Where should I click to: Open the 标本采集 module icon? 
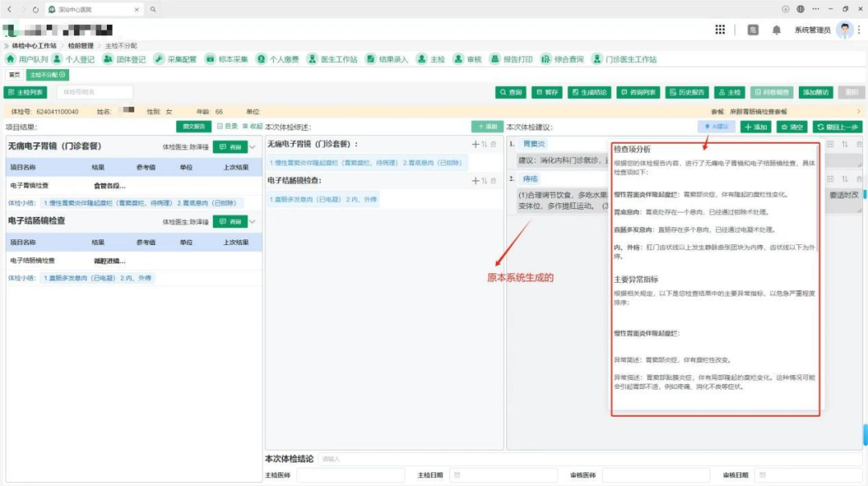tap(210, 59)
